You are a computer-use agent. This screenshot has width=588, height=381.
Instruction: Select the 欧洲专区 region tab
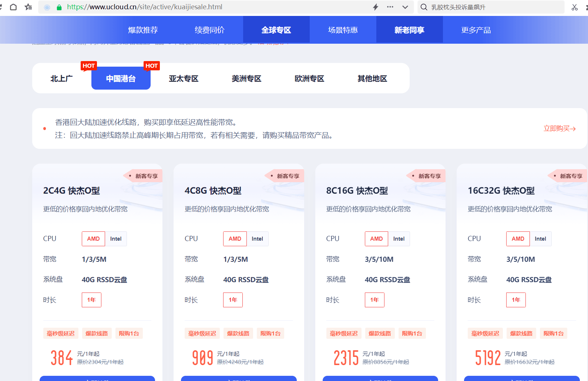(309, 78)
